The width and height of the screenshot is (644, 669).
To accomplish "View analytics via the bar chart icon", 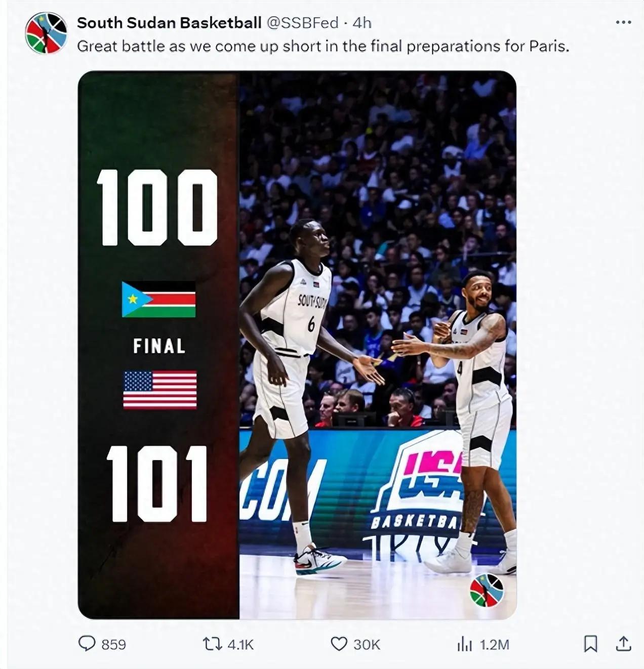I will pos(464,644).
